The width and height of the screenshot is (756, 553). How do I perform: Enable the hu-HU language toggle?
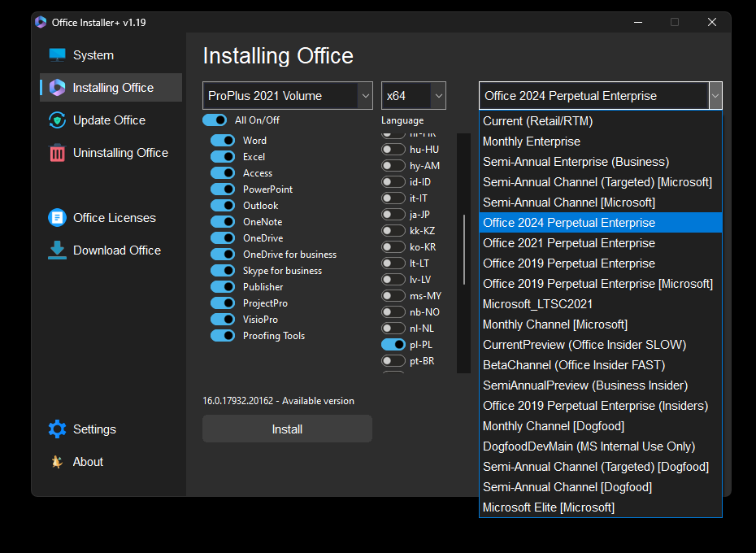[393, 150]
